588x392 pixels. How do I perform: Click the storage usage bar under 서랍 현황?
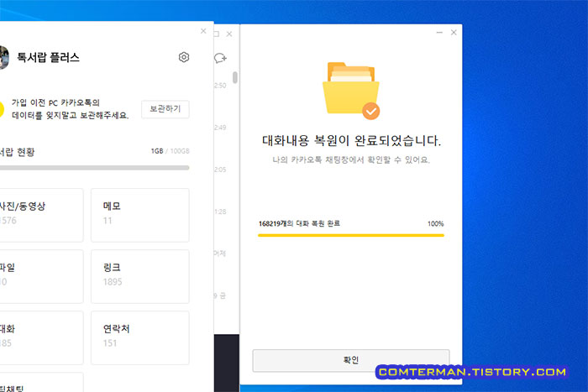coord(94,168)
